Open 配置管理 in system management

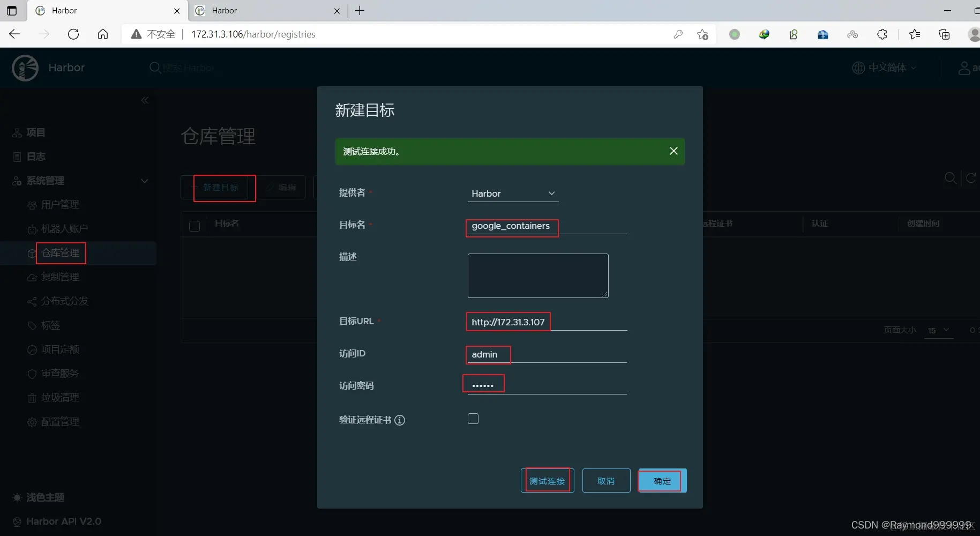59,422
